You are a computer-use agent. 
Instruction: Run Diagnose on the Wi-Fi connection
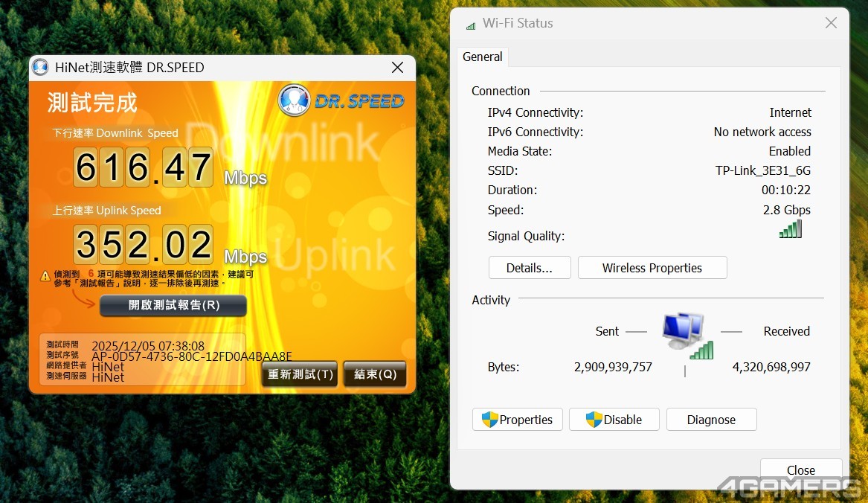coord(711,420)
